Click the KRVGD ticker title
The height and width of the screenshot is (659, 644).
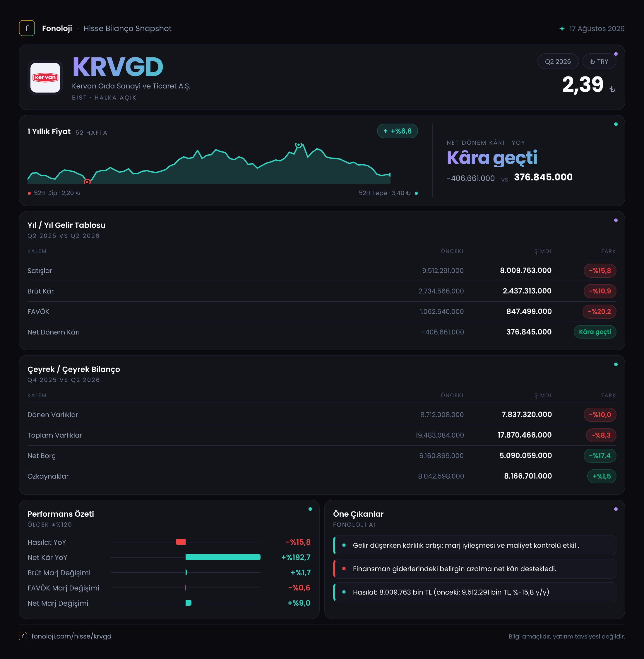tap(118, 67)
